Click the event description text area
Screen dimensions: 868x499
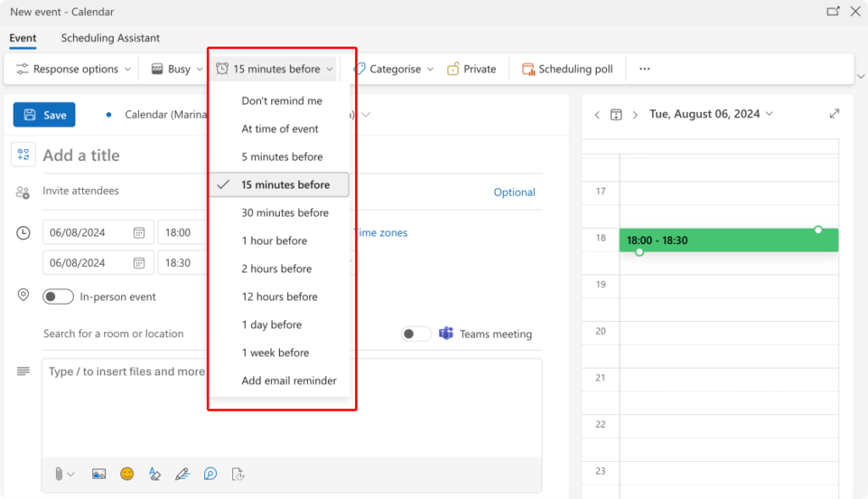(292, 408)
